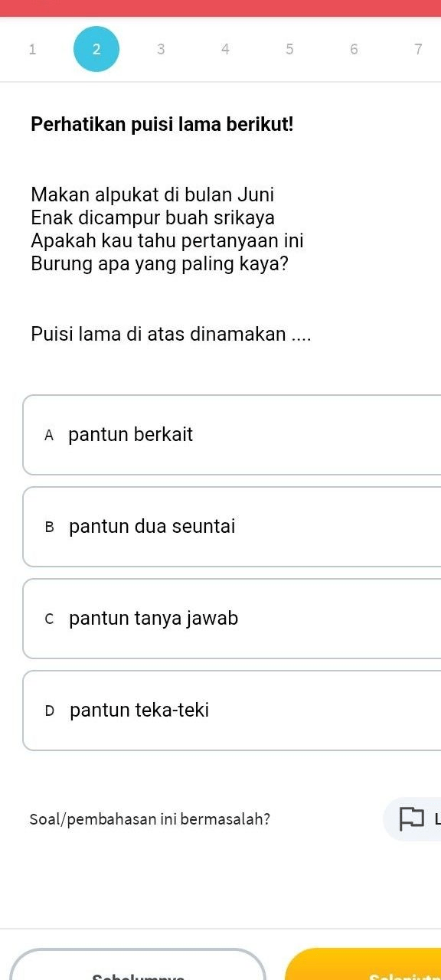Pick answer C pantun tanya jawab
This screenshot has width=441, height=980.
pos(232,619)
